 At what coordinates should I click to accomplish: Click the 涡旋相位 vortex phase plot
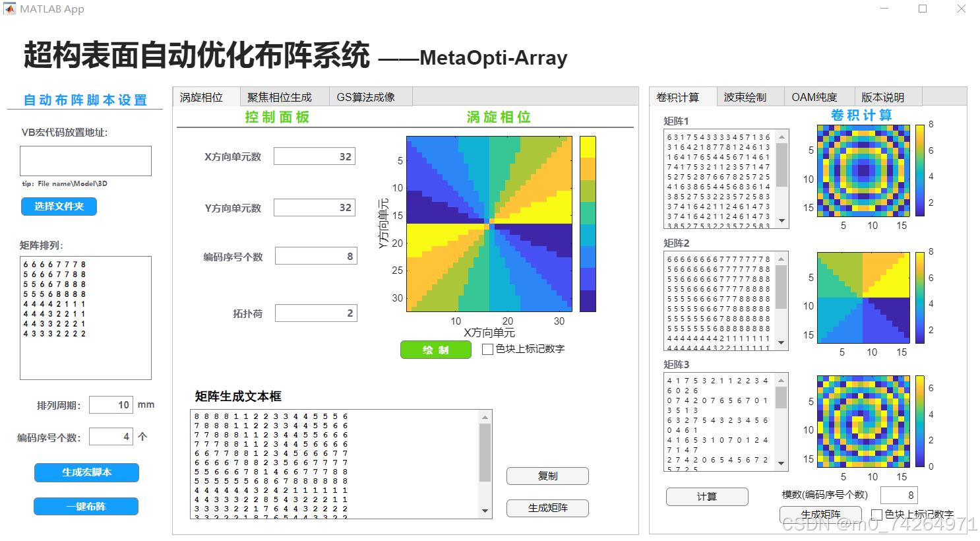pyautogui.click(x=489, y=224)
